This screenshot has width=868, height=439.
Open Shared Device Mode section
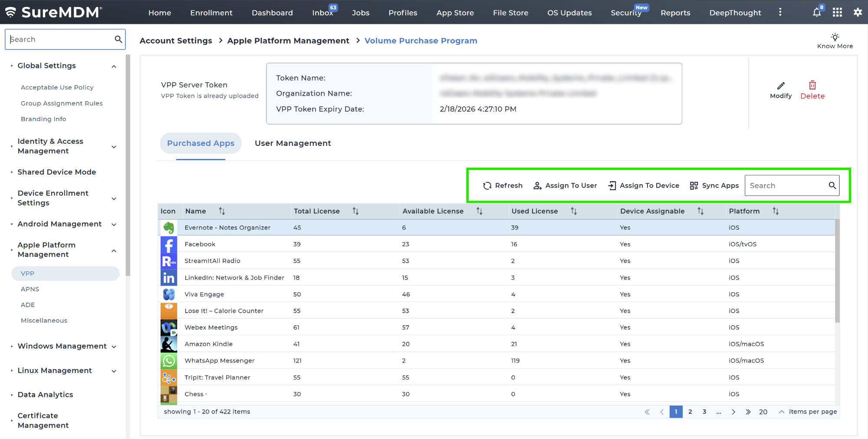click(56, 172)
